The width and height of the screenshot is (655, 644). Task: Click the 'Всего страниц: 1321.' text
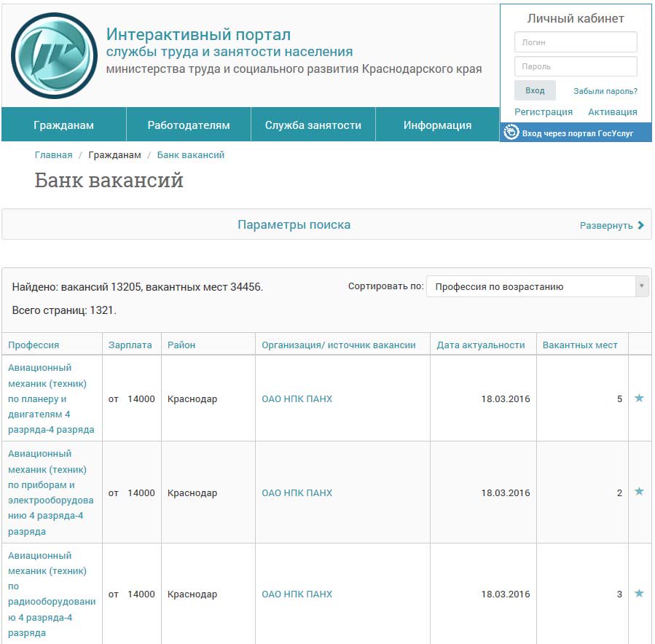pyautogui.click(x=64, y=310)
